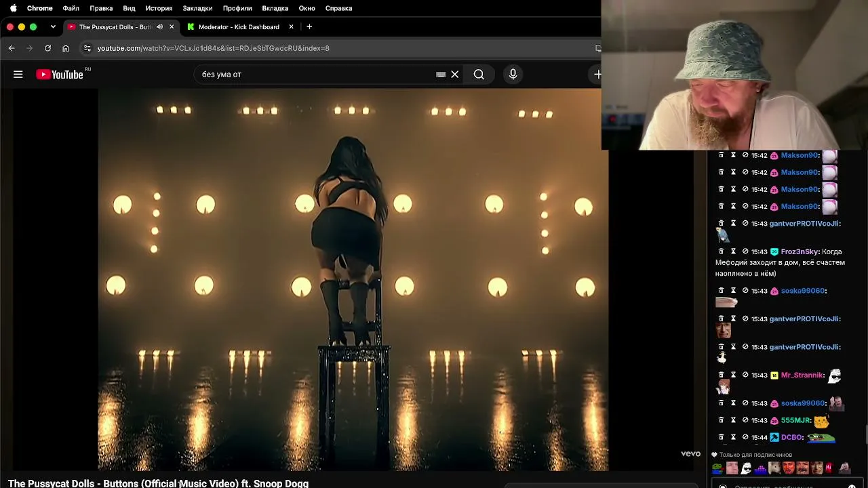Open 555MJR's chat profile
This screenshot has height=488, width=868.
click(x=795, y=420)
